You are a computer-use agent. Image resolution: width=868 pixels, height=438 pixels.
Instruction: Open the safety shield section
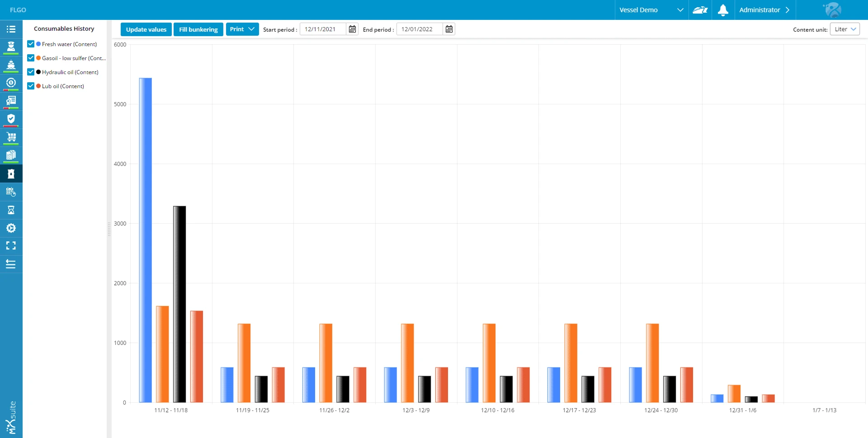click(11, 119)
